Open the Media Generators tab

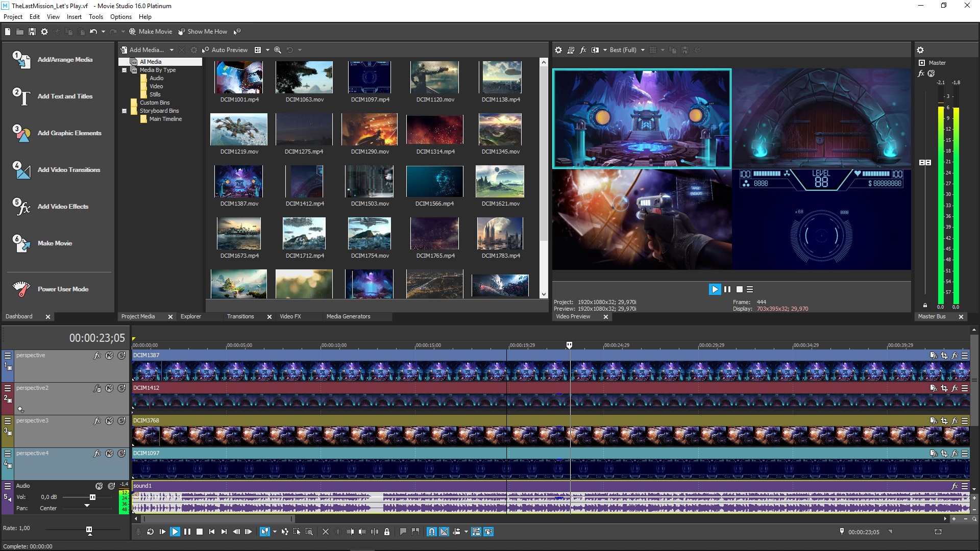pos(347,316)
